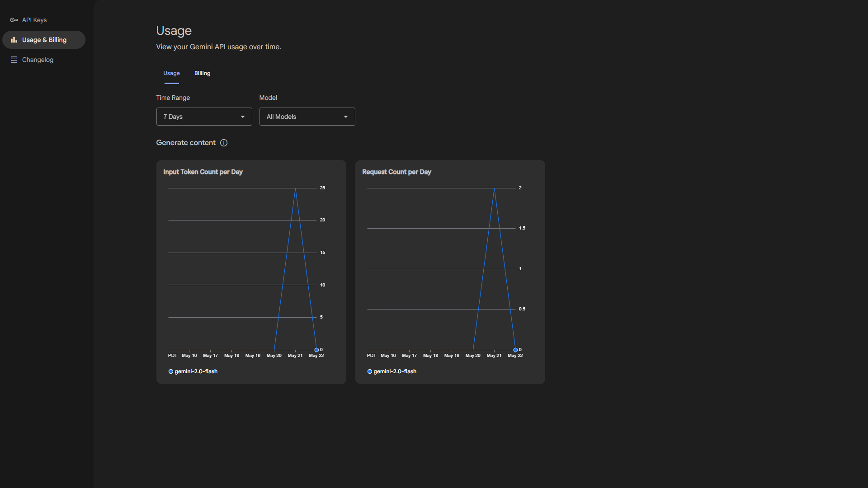
Task: Open the Usage & Billing page
Action: pos(44,40)
